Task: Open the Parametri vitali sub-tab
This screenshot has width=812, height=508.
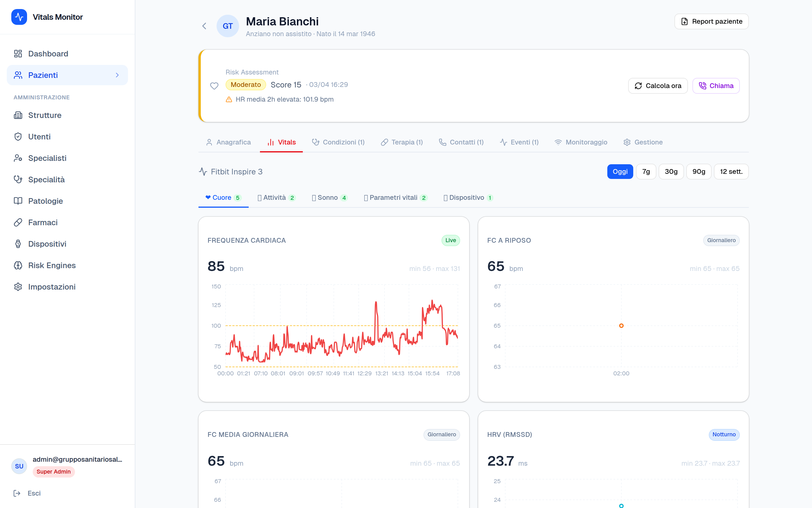Action: point(396,198)
